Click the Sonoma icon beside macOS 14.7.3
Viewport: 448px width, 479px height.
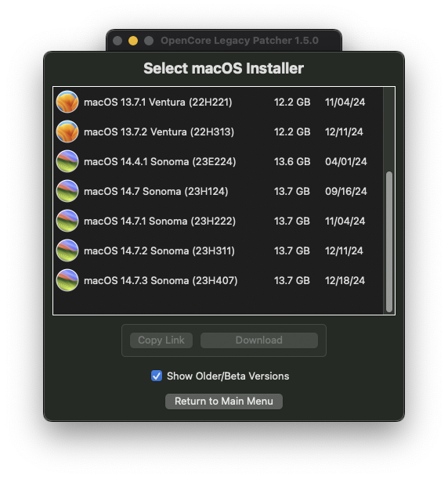coord(67,280)
